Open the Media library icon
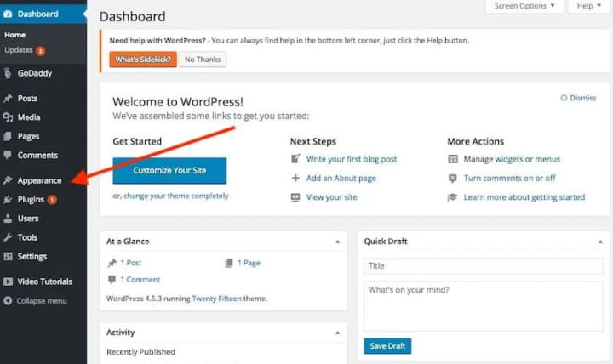 tap(8, 117)
